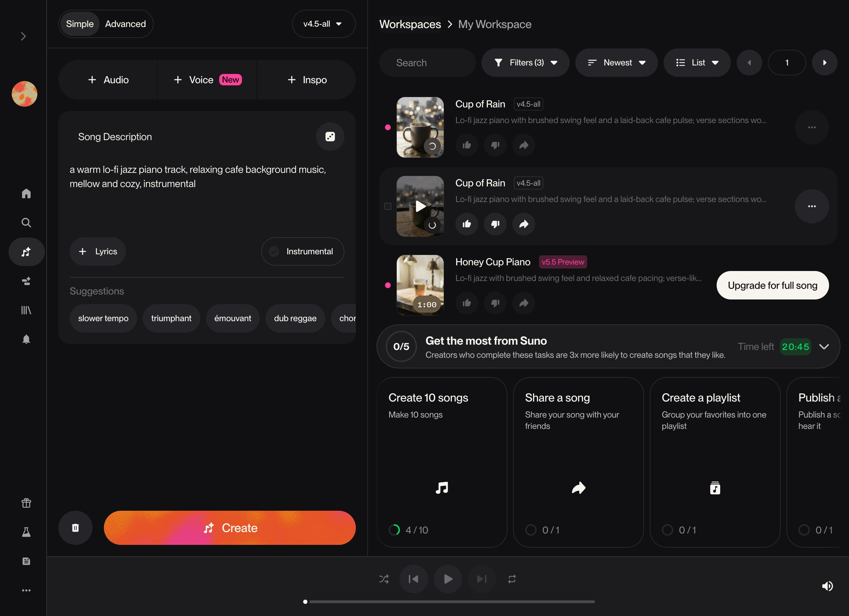
Task: Add an Audio input
Action: pyautogui.click(x=108, y=80)
